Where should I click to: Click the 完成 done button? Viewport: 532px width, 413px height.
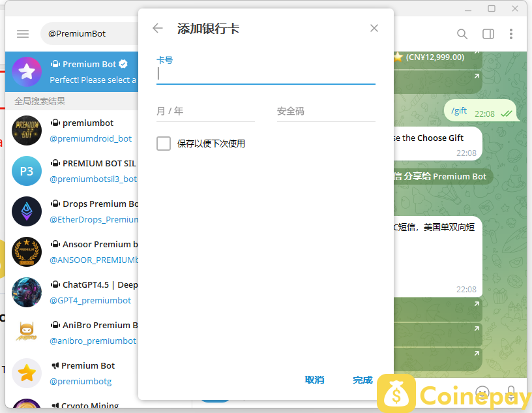pos(362,380)
